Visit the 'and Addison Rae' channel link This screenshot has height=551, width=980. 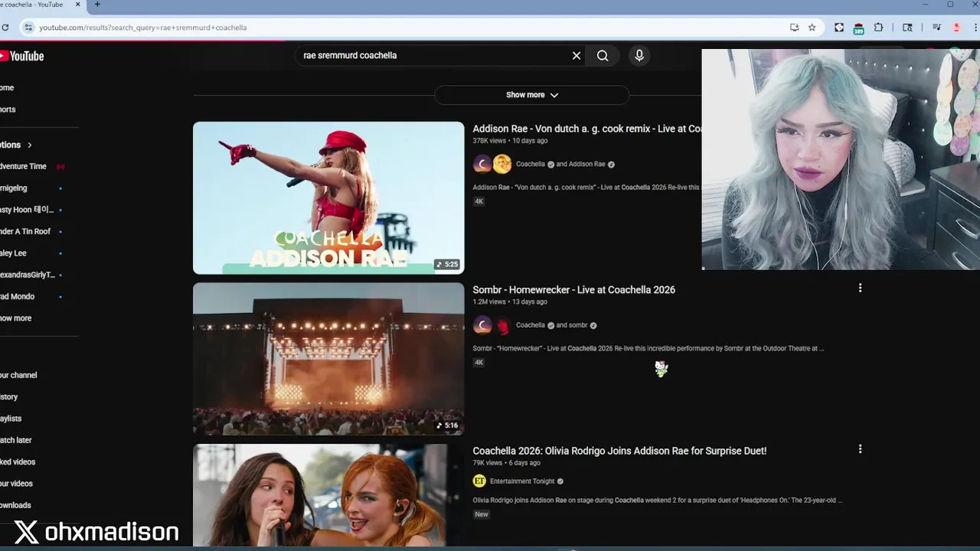pos(580,164)
